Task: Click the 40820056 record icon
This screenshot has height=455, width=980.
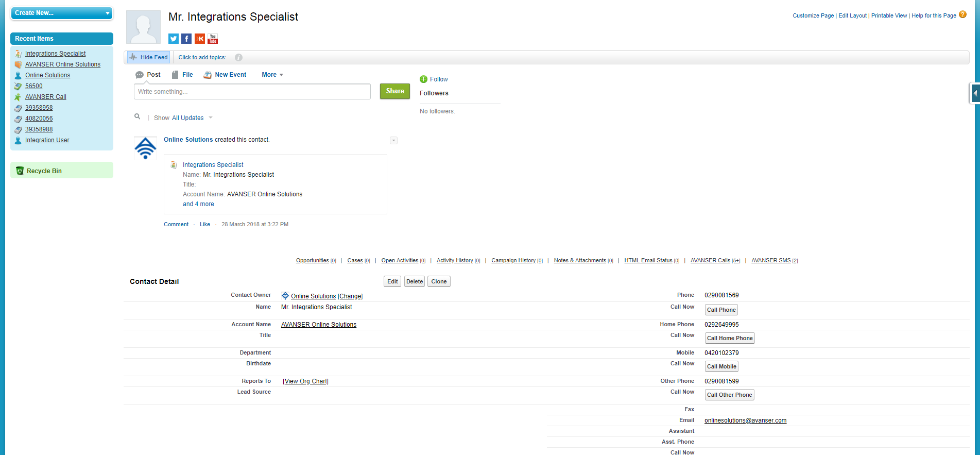Action: point(18,119)
